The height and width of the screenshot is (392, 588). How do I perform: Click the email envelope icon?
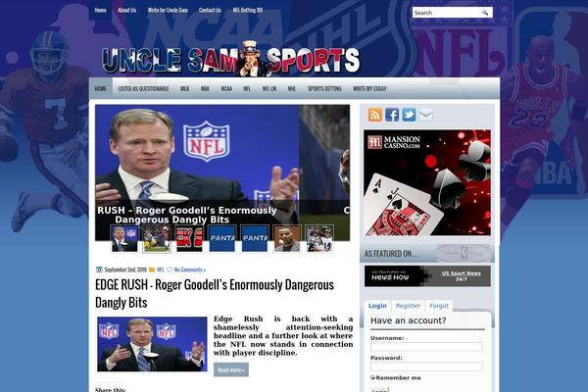[x=425, y=115]
